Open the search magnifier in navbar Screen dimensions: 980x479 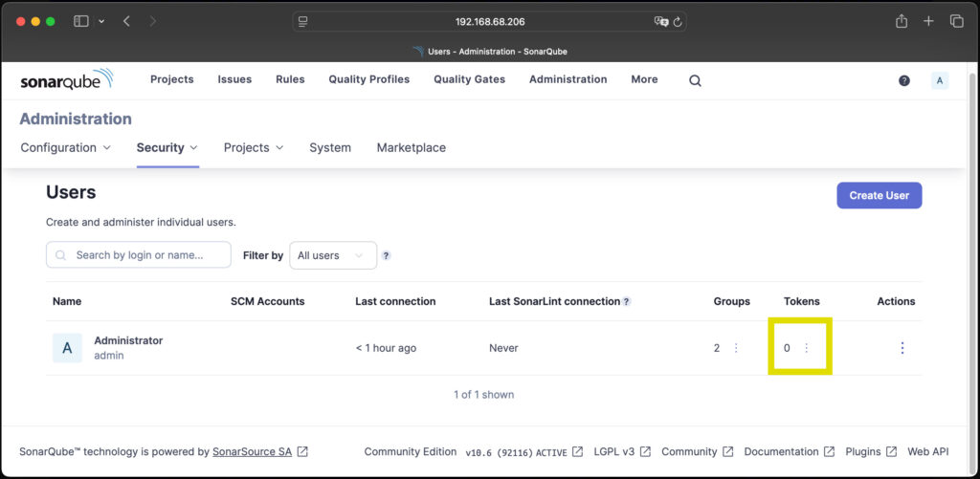(x=695, y=80)
